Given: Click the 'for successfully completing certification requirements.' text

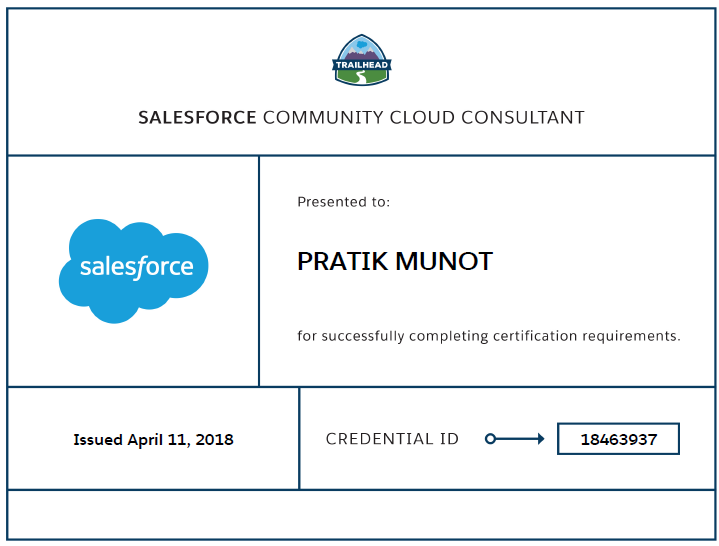Looking at the screenshot, I should point(489,336).
